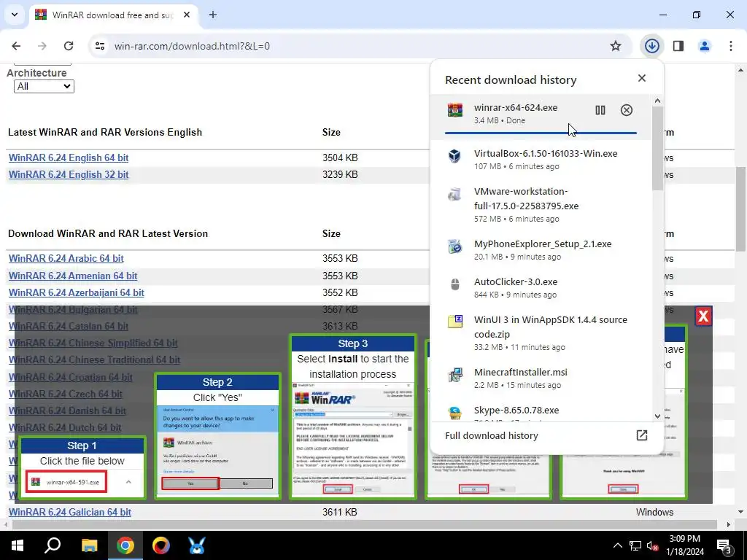Screen dimensions: 747x560
Task: Open Windows taskbar search
Action: (x=53, y=545)
